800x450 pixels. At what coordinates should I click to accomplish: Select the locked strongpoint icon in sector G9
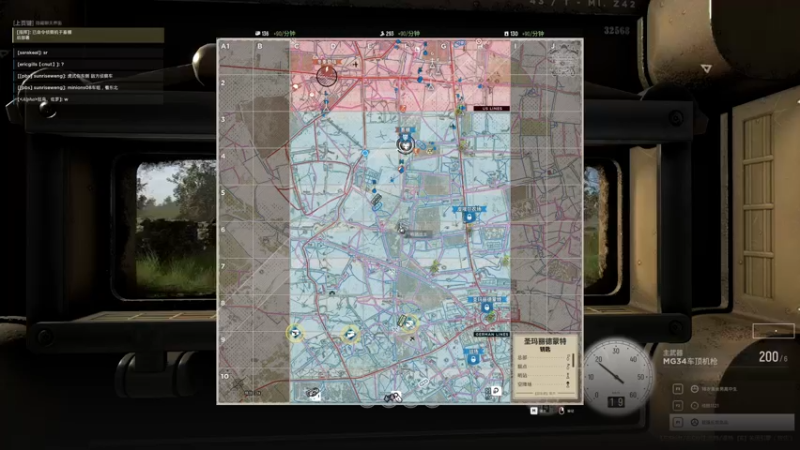point(473,359)
